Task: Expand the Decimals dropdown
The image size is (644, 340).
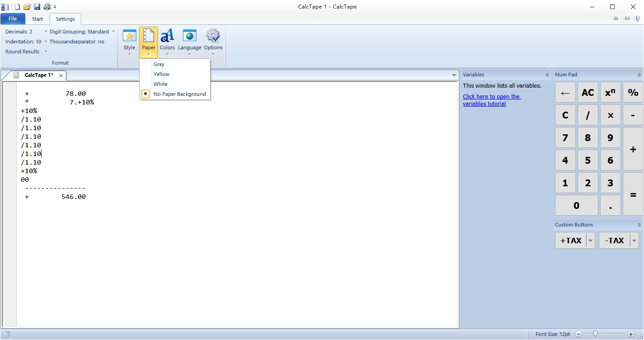Action: (46, 32)
